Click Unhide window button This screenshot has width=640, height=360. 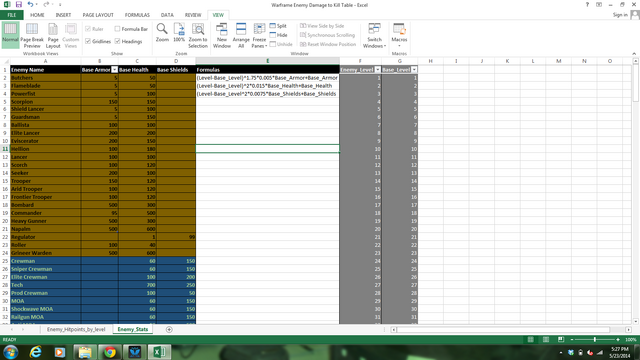click(x=281, y=44)
